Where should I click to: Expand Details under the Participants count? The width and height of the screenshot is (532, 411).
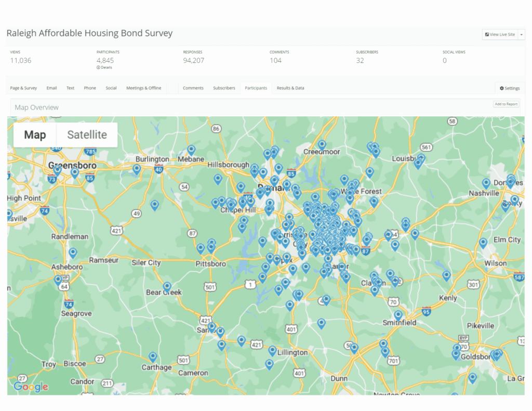(104, 67)
